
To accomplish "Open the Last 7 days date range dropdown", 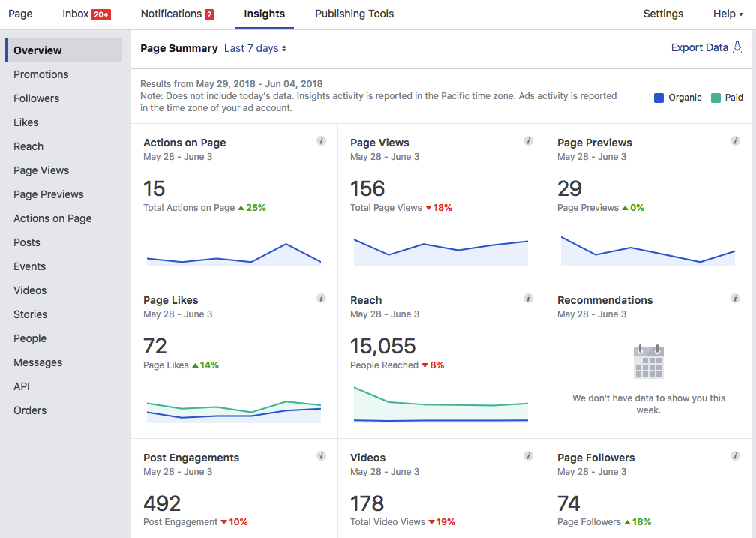I will (256, 48).
